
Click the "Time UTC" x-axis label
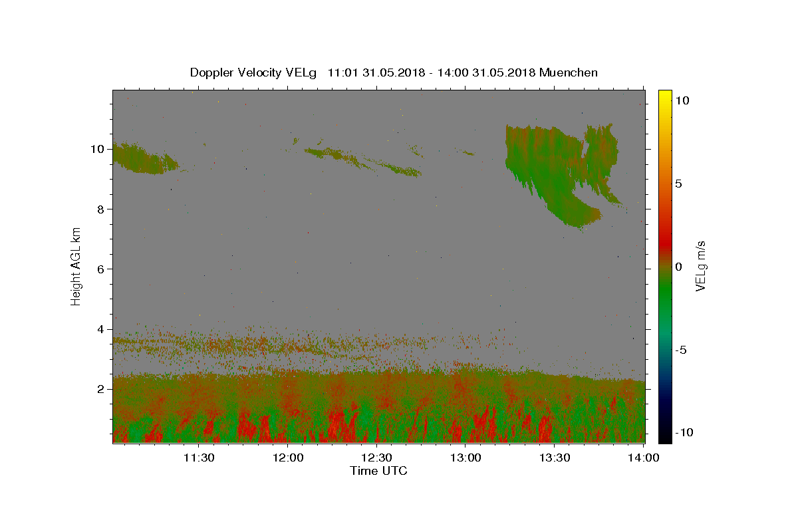tap(378, 471)
